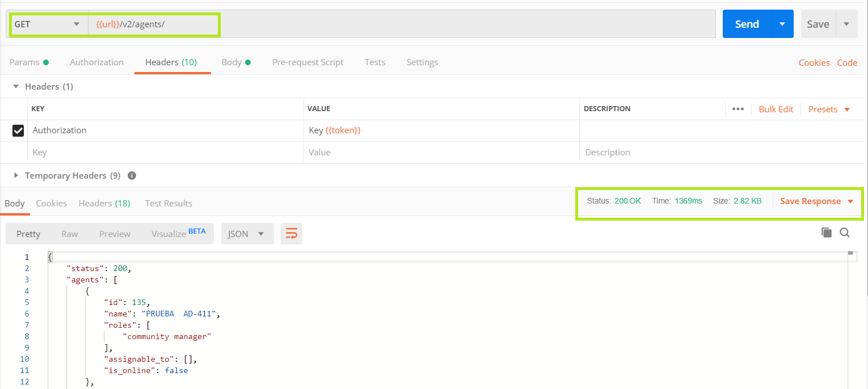Switch to Raw view
Viewport: 868px width, 389px height.
click(x=70, y=234)
